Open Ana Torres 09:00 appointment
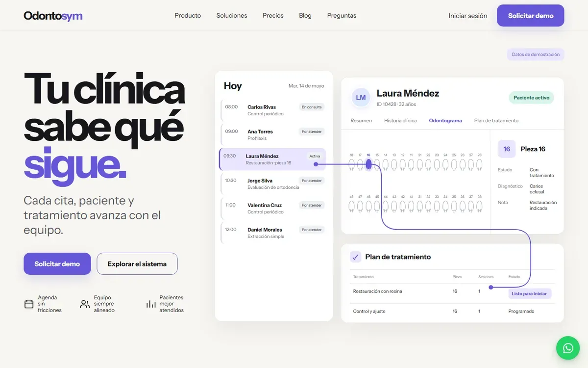This screenshot has height=368, width=588. click(x=273, y=135)
